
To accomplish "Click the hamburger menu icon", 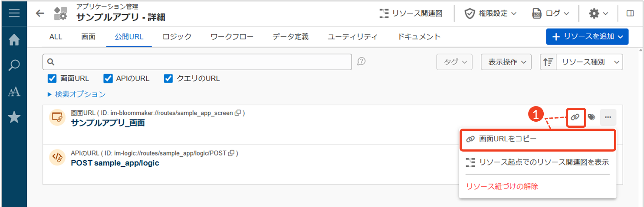I will tap(14, 13).
